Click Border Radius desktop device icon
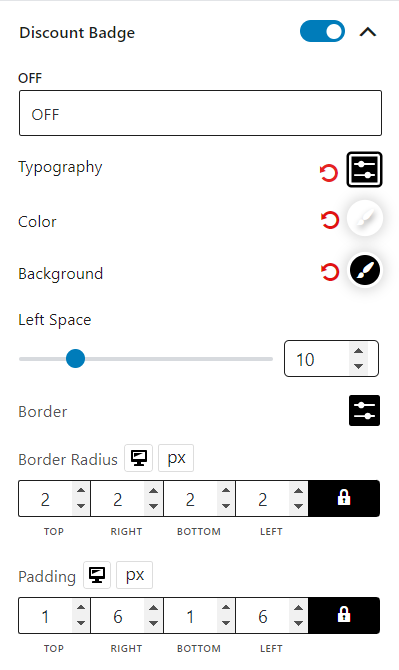399x670 pixels. click(138, 458)
